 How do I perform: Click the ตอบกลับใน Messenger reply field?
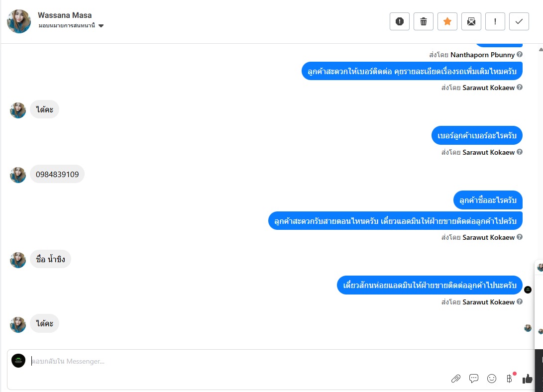pyautogui.click(x=199, y=361)
